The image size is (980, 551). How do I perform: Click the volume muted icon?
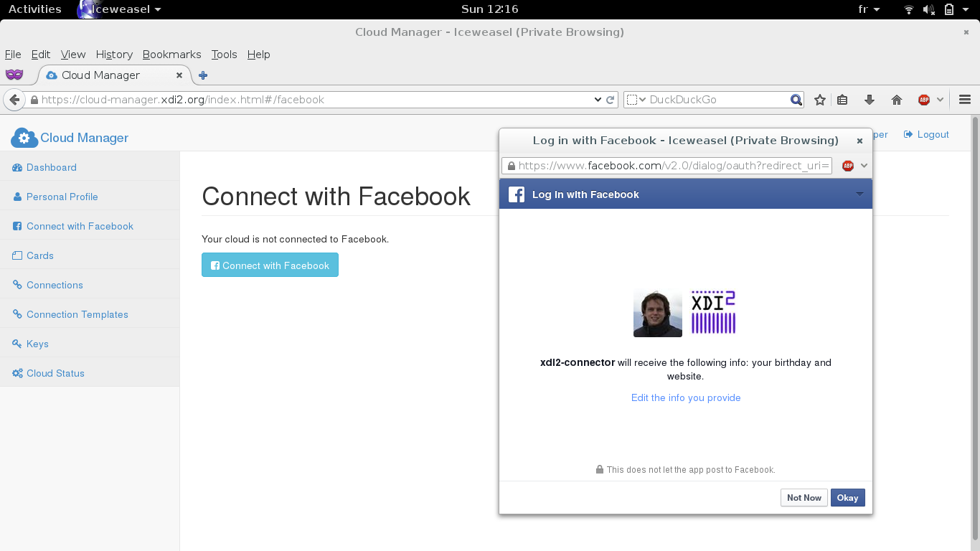point(928,9)
